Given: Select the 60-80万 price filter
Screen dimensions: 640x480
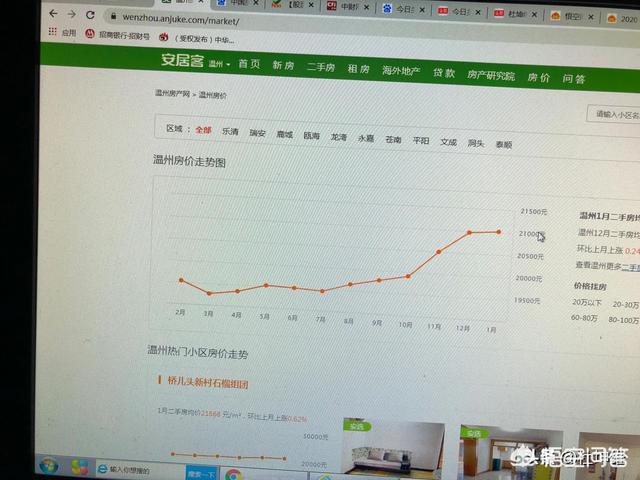Looking at the screenshot, I should click(x=584, y=318).
